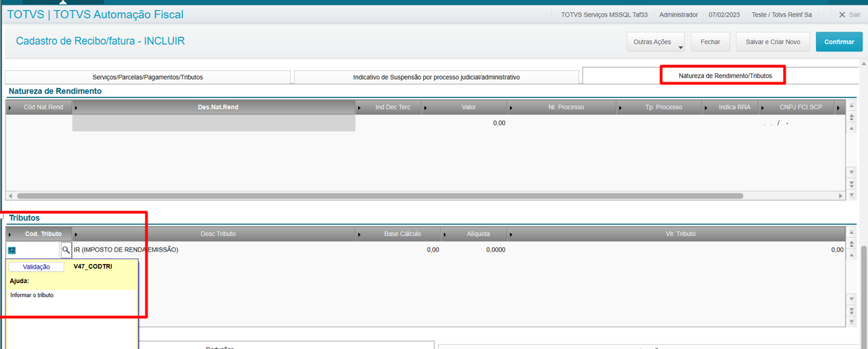Single line up arrow in Natureza de Rendimento grid

coord(852,128)
